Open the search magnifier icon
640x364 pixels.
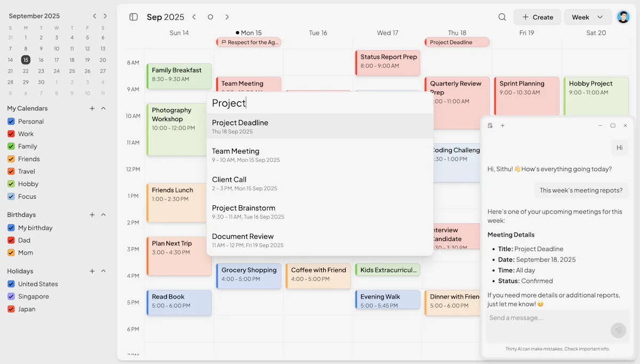click(502, 17)
